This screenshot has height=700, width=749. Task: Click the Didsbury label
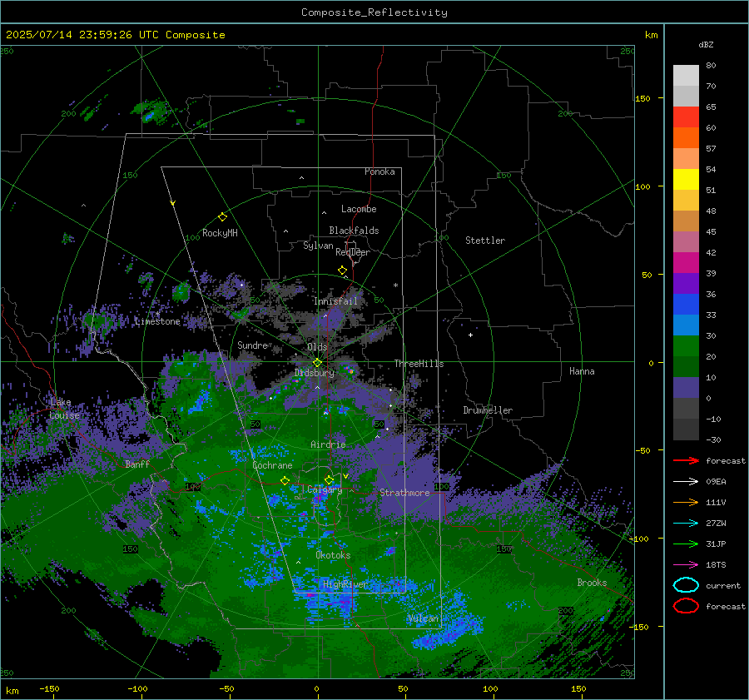pyautogui.click(x=315, y=373)
